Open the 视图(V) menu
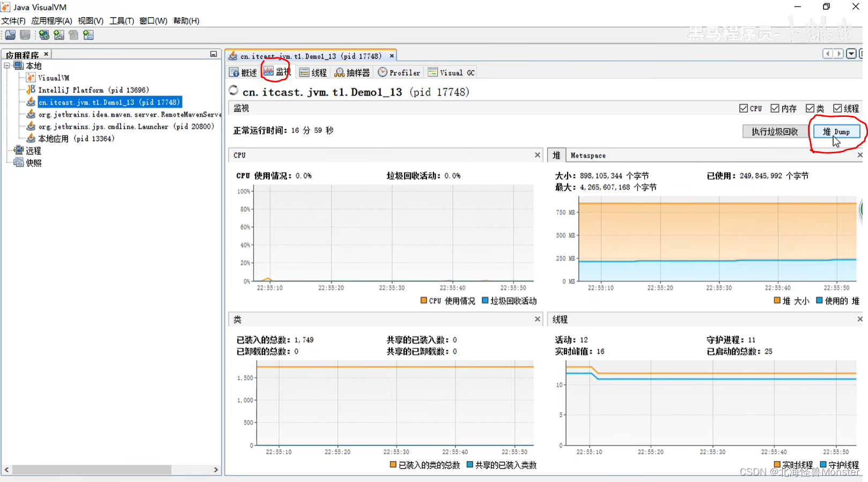The width and height of the screenshot is (868, 482). [91, 21]
